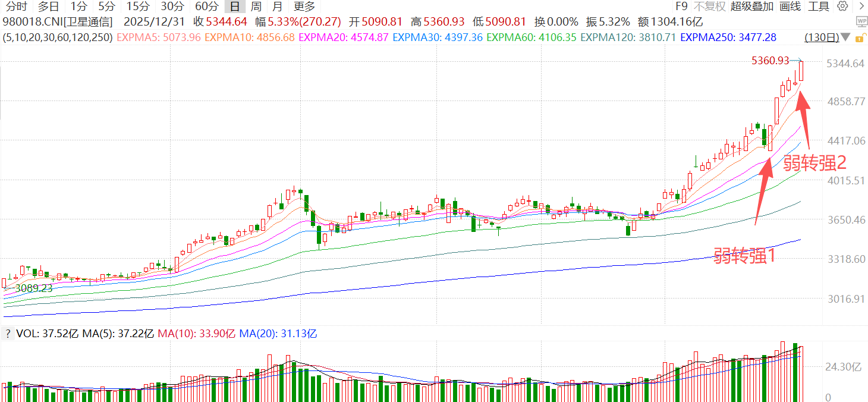The image size is (868, 402).
Task: Click the EXPMA10: 4856.68 label
Action: [x=250, y=37]
